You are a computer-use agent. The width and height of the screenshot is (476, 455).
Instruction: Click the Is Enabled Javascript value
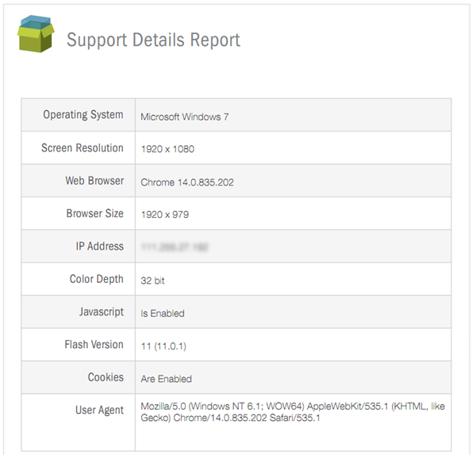pyautogui.click(x=163, y=313)
